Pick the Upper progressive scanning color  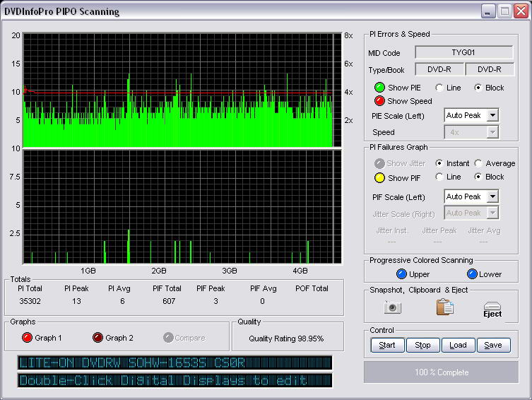401,274
